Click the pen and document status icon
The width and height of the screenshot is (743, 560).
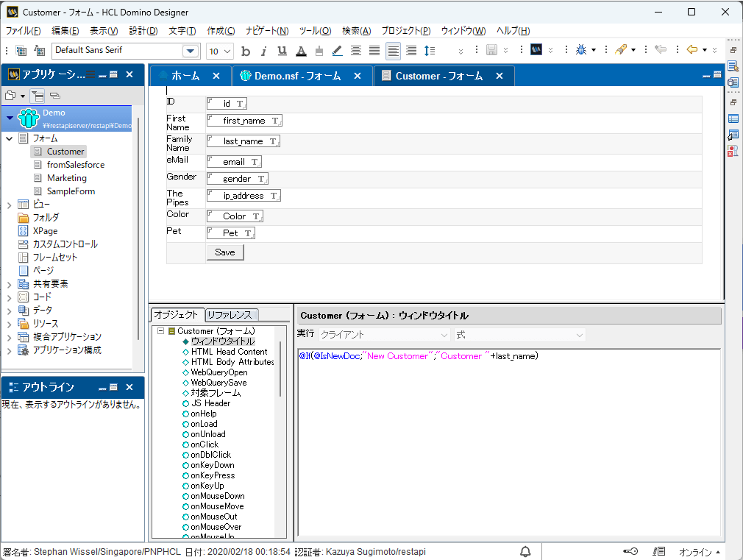click(x=658, y=551)
